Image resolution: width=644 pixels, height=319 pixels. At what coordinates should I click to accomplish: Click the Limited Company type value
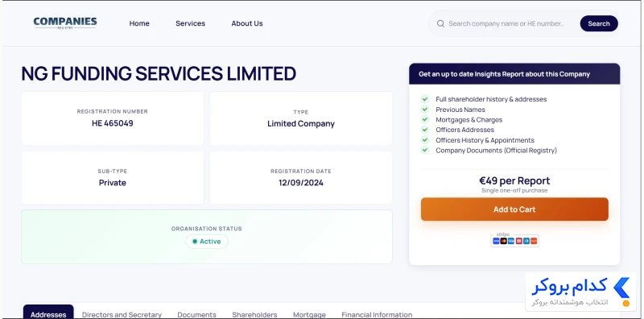[301, 124]
